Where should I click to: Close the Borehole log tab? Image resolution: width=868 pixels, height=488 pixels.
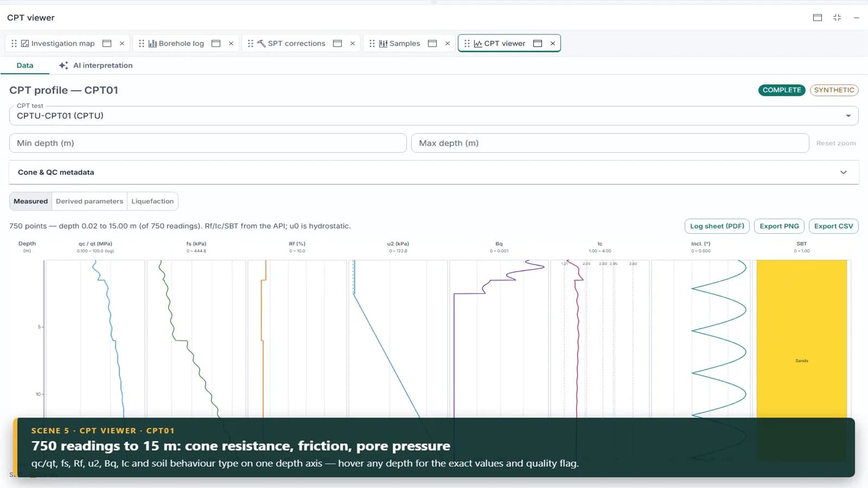coord(231,43)
